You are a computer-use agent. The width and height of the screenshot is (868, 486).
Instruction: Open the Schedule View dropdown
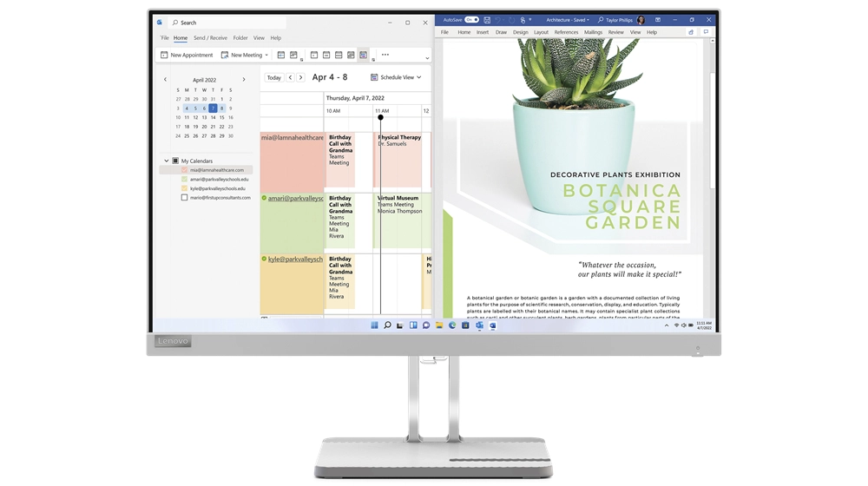tap(396, 77)
